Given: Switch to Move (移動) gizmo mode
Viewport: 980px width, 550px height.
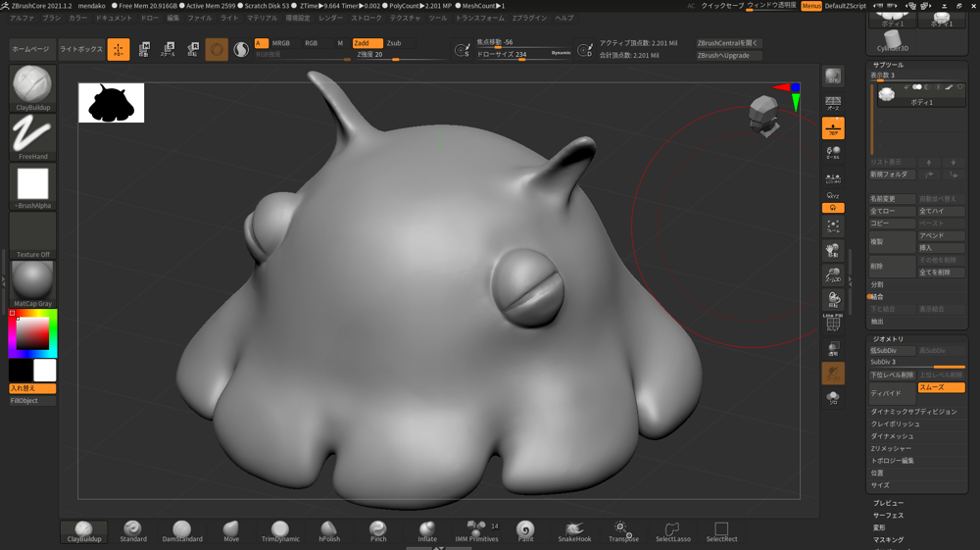Looking at the screenshot, I should 144,49.
